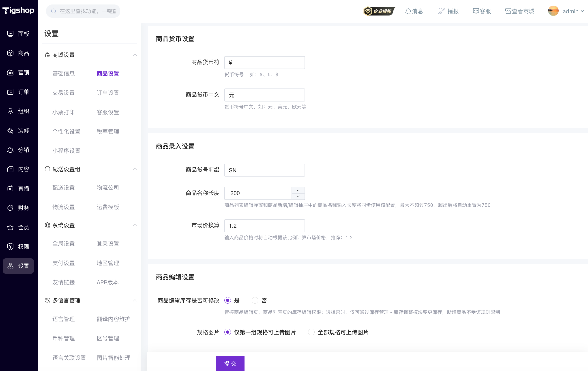Click 客服设置 link
Viewport: 588px width, 371px height.
(108, 112)
